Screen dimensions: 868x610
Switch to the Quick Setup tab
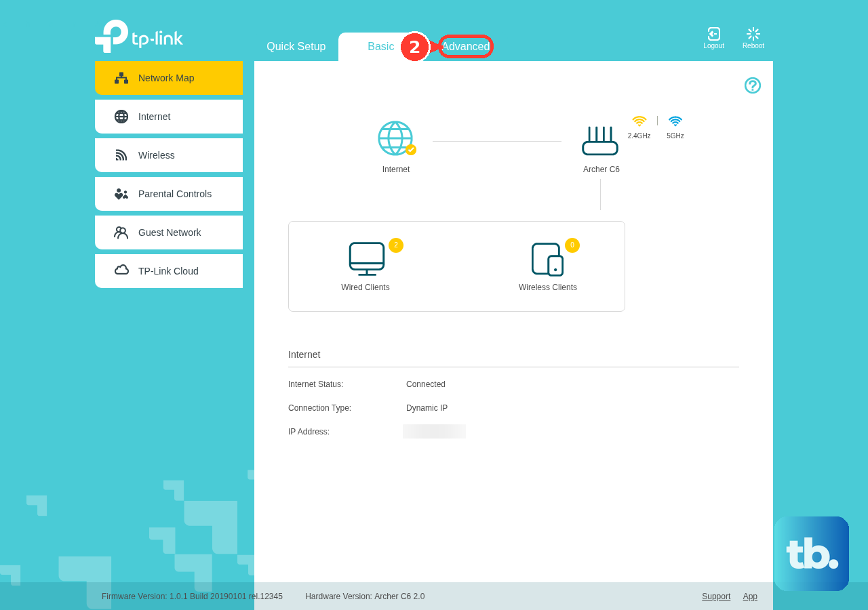point(296,47)
